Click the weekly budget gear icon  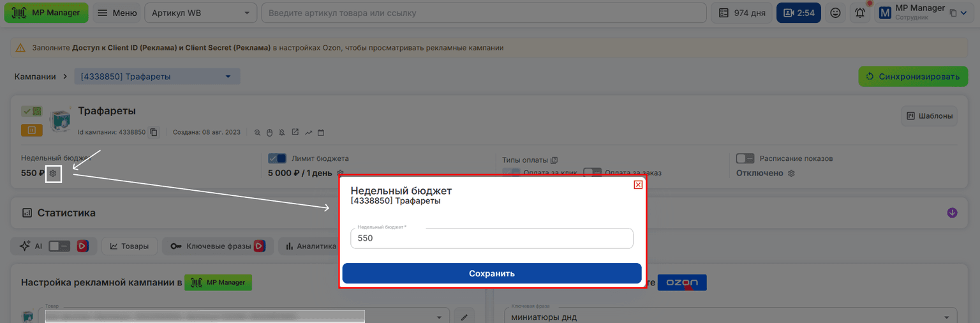(54, 173)
